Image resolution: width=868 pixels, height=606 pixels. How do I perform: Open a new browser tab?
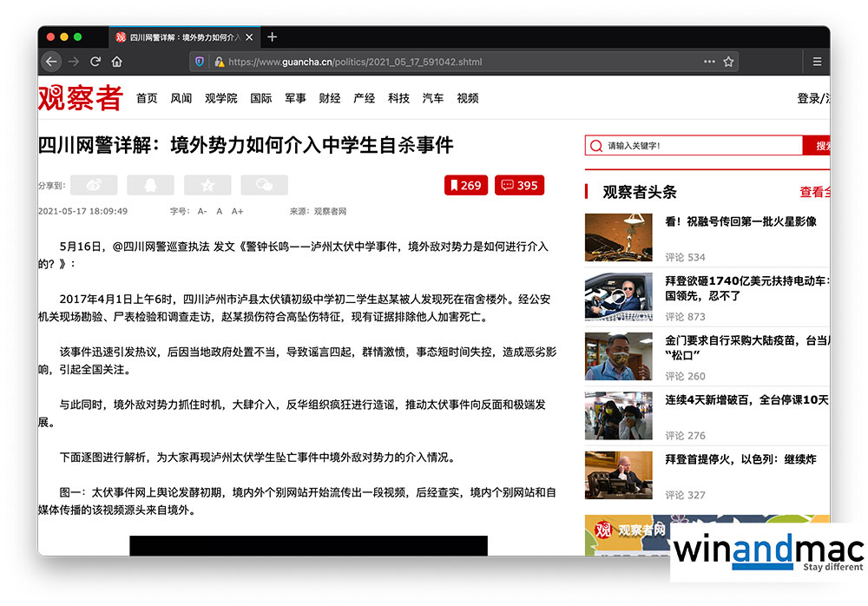[273, 37]
